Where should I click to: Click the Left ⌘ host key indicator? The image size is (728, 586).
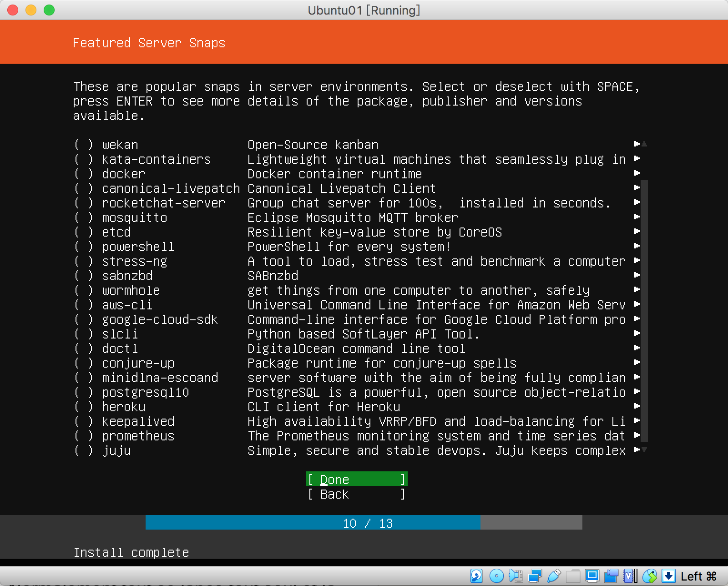(x=698, y=576)
